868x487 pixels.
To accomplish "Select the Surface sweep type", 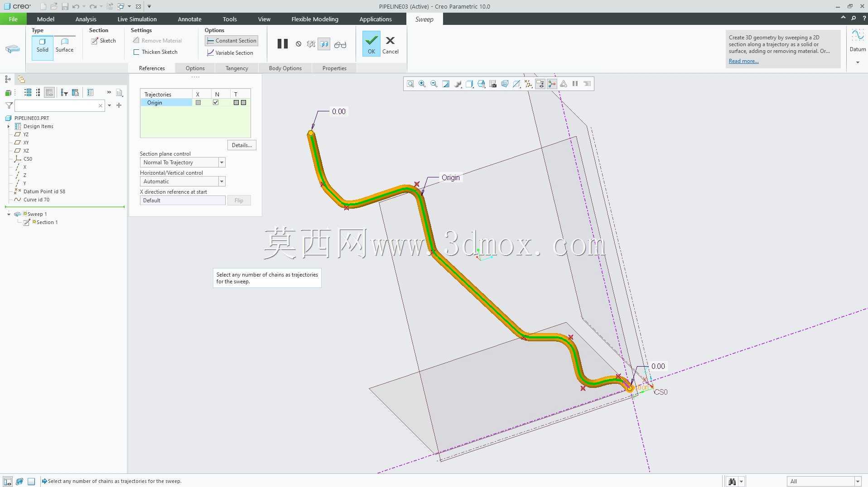I will coord(64,46).
